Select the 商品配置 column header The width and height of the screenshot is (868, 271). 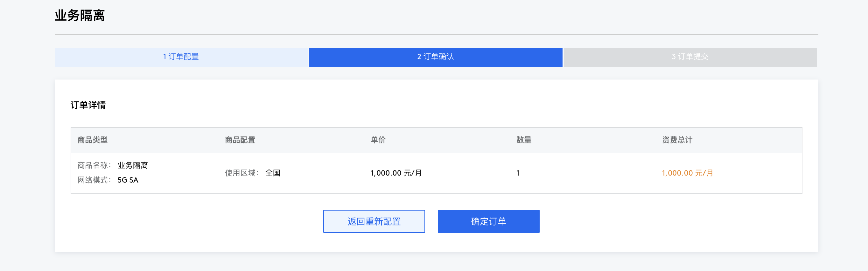coord(240,140)
